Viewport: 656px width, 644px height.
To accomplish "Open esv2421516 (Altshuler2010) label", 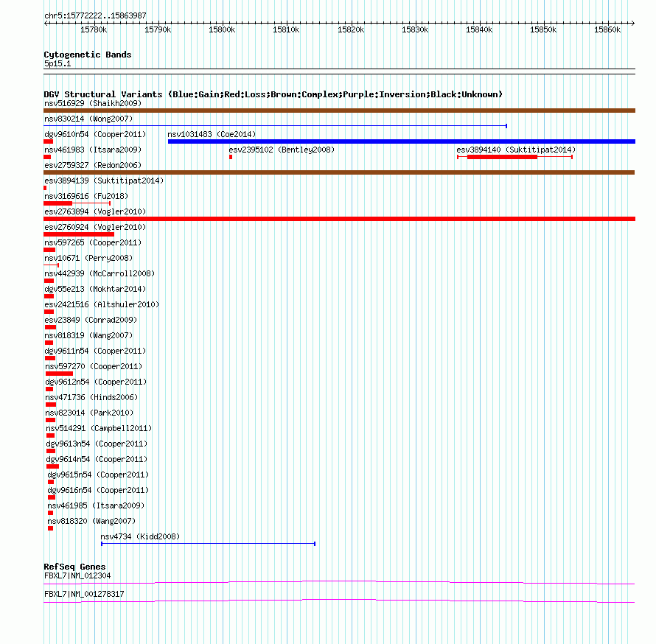I will 102,304.
